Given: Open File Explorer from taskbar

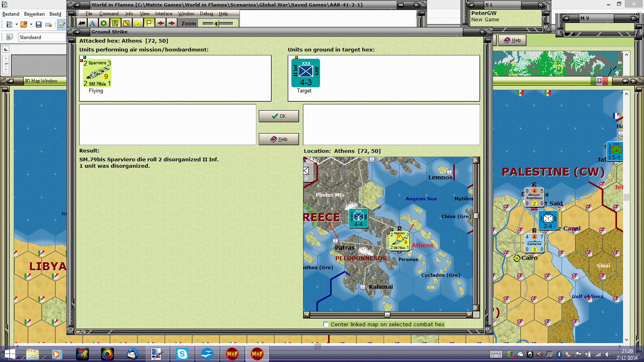Looking at the screenshot, I should point(33,354).
